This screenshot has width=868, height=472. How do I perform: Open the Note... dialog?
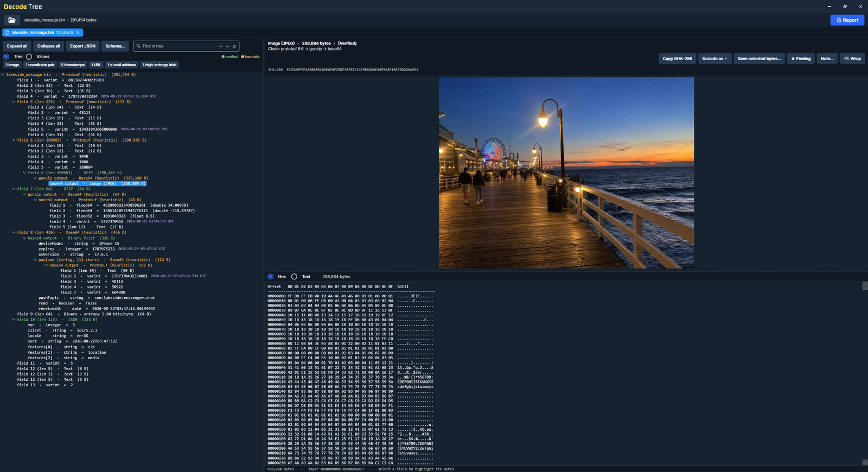point(827,59)
